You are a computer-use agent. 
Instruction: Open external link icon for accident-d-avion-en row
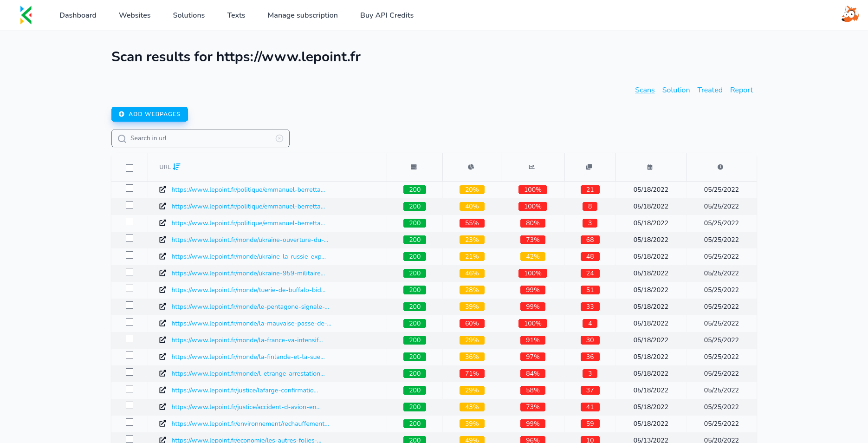pos(162,407)
